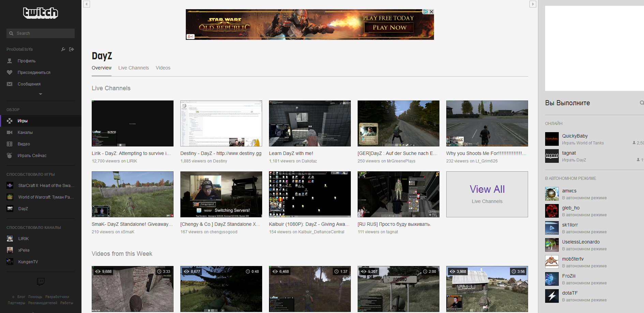
Task: Collapse the right panel arrow
Action: click(533, 4)
